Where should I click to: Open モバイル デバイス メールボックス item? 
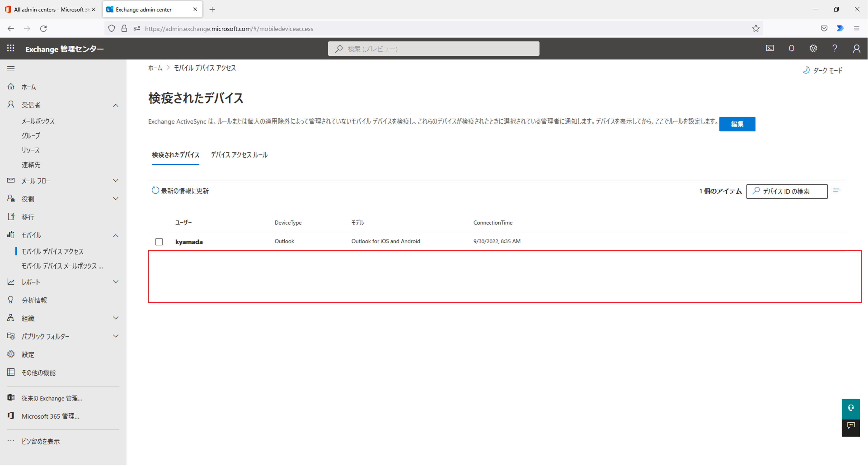point(62,266)
